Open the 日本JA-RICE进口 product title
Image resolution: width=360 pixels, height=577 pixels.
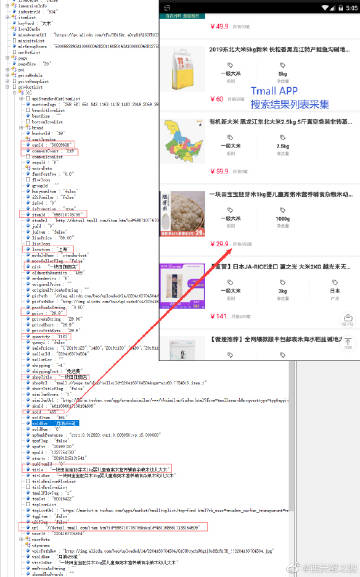[x=280, y=266]
